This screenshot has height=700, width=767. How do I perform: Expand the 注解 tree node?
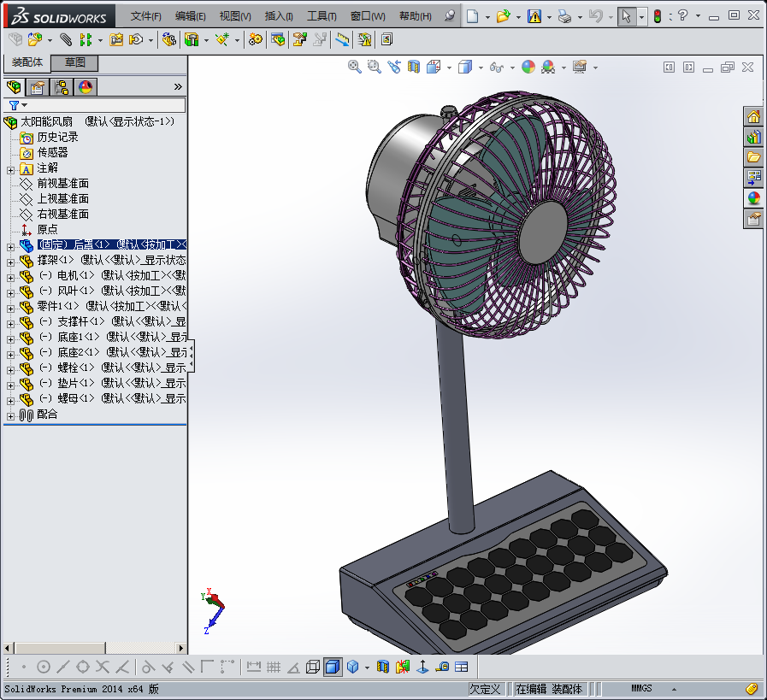pyautogui.click(x=11, y=170)
